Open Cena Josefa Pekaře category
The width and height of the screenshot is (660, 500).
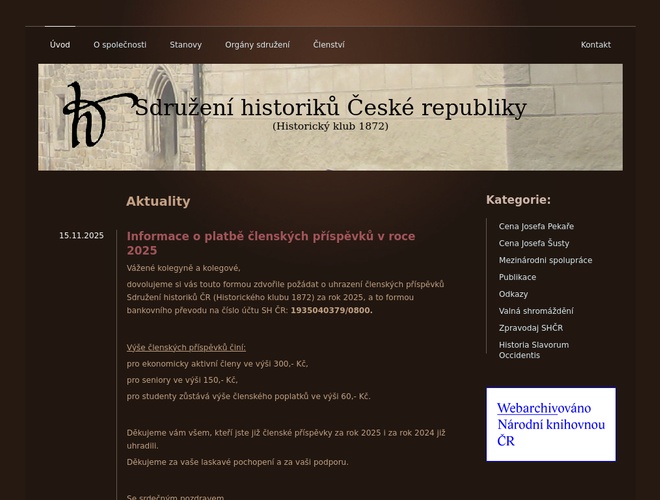(536, 227)
